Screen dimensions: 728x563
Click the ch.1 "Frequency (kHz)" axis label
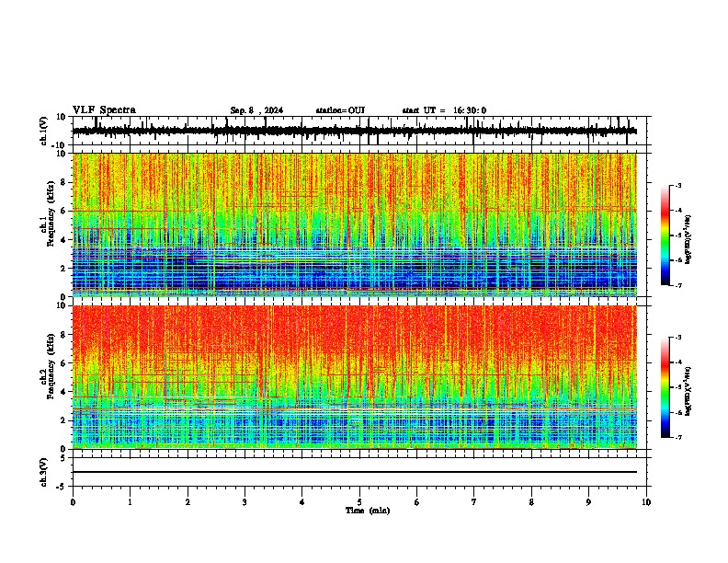pos(51,213)
